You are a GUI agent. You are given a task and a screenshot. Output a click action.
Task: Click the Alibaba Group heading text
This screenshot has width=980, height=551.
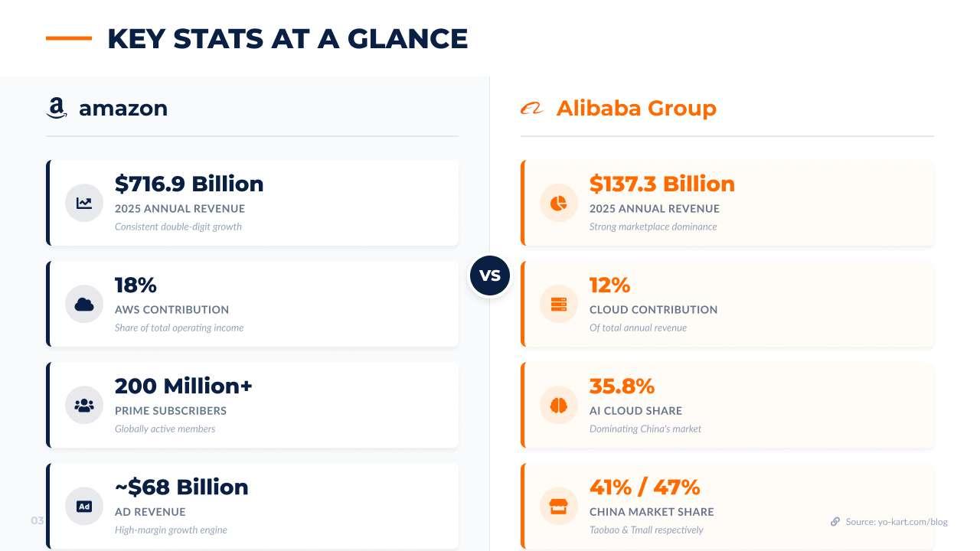click(636, 109)
